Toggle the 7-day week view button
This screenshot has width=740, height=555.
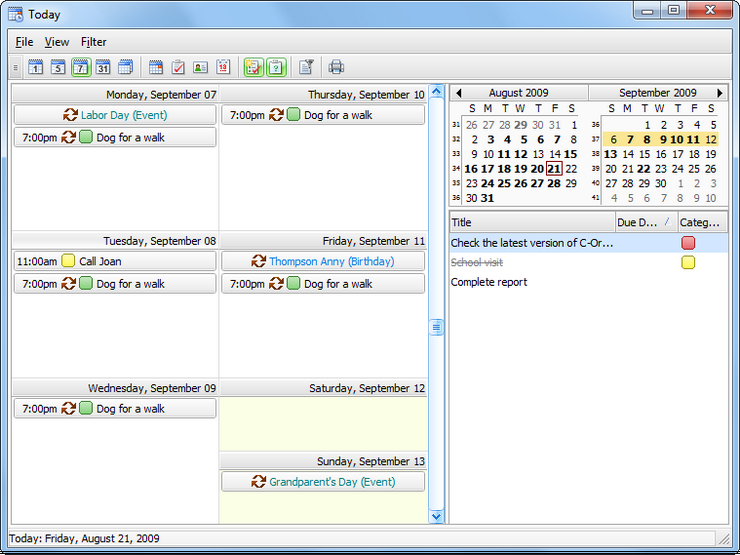coord(80,67)
